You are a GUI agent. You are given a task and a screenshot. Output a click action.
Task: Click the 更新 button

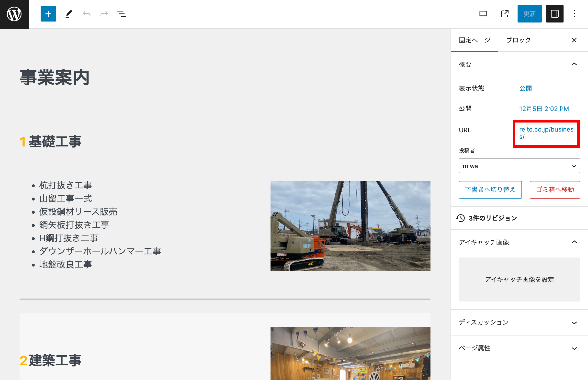[529, 14]
